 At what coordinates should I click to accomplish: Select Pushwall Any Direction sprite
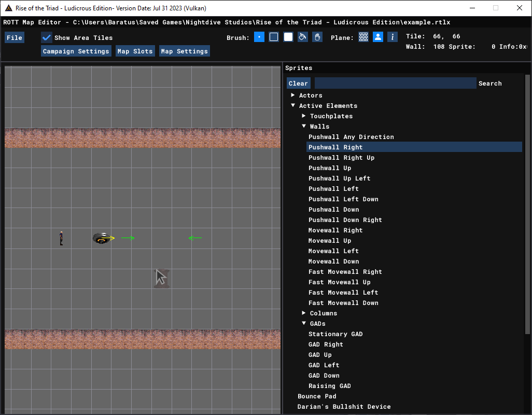(x=351, y=137)
